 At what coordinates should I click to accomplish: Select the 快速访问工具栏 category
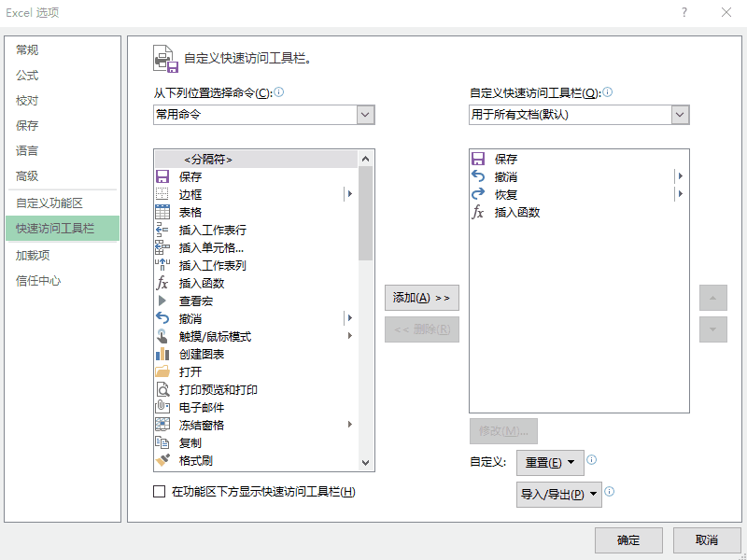(x=63, y=228)
